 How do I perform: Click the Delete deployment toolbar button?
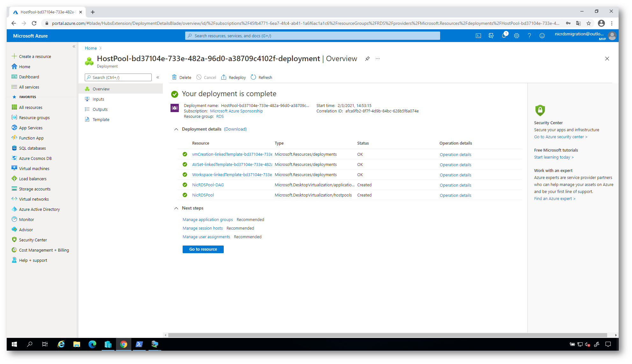[182, 77]
